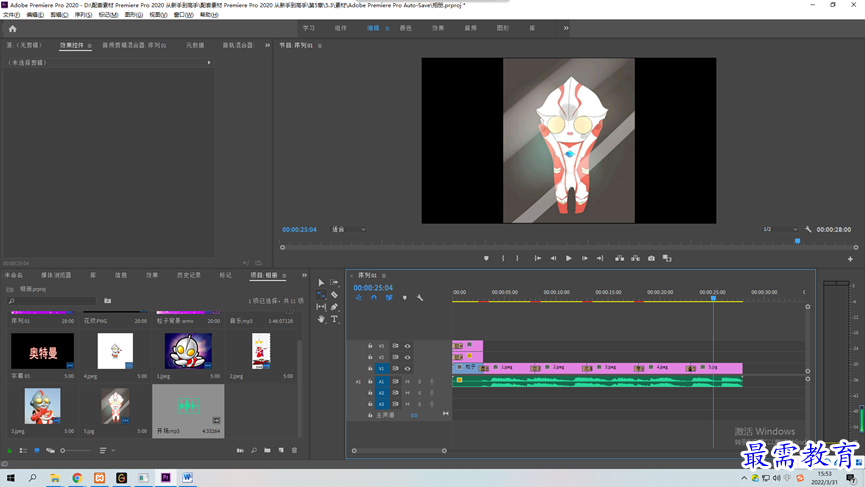Expand workspaces overflow chevron
This screenshot has width=865, height=487.
pyautogui.click(x=566, y=28)
